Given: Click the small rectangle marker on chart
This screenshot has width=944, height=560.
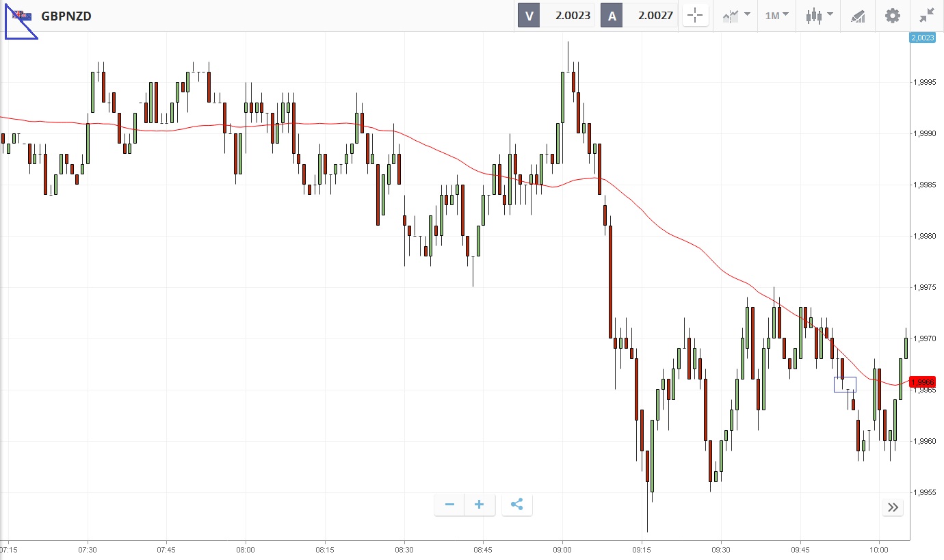Looking at the screenshot, I should pyautogui.click(x=845, y=384).
